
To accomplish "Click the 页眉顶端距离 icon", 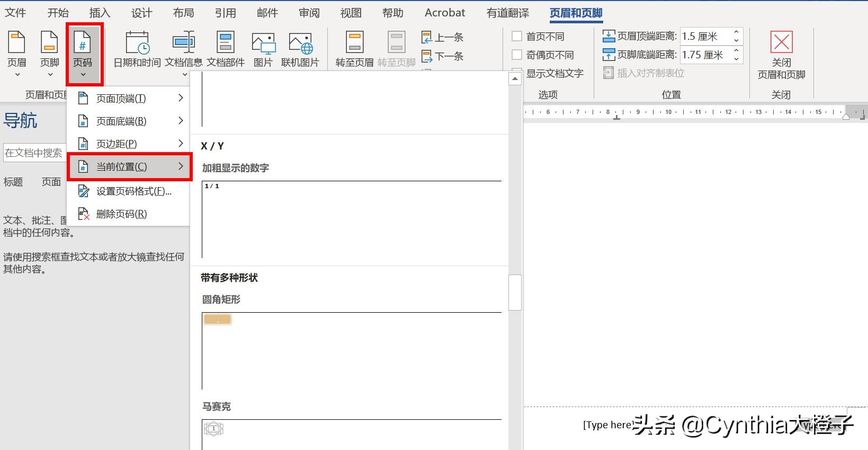I will [x=609, y=36].
